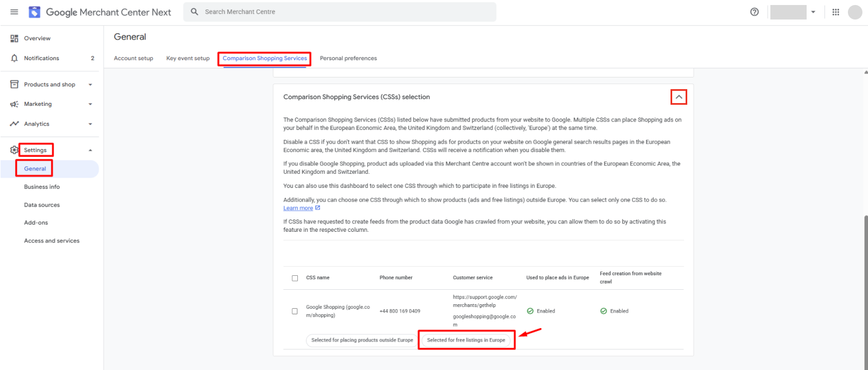Open the hamburger main menu
The height and width of the screenshot is (370, 868).
click(15, 12)
